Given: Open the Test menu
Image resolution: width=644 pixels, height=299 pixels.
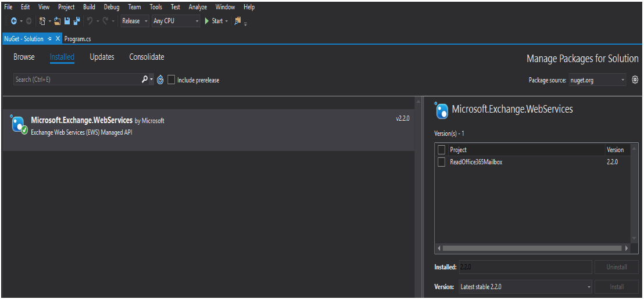Looking at the screenshot, I should click(176, 7).
